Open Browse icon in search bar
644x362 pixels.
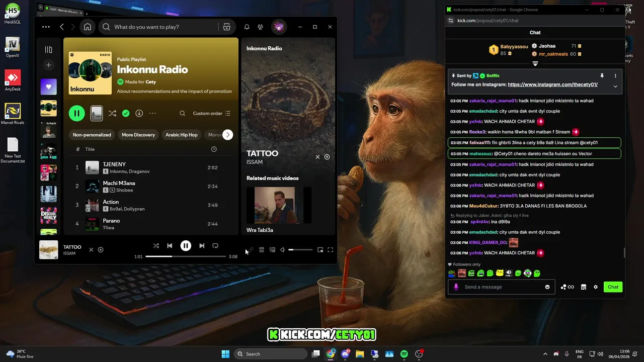227,27
